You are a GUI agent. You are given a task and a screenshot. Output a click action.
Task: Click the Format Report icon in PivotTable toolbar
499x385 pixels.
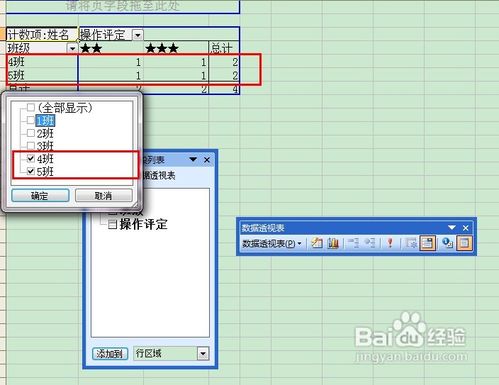click(316, 243)
